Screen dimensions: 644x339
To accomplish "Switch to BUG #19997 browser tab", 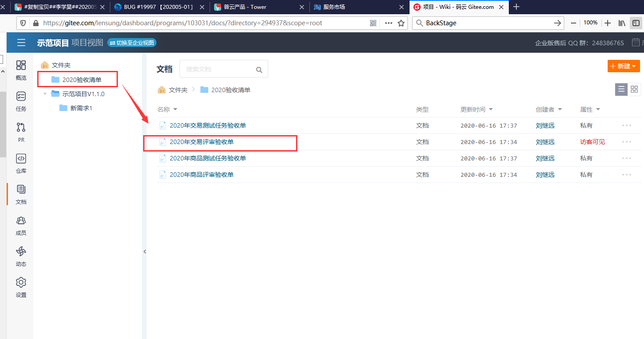I will (159, 7).
